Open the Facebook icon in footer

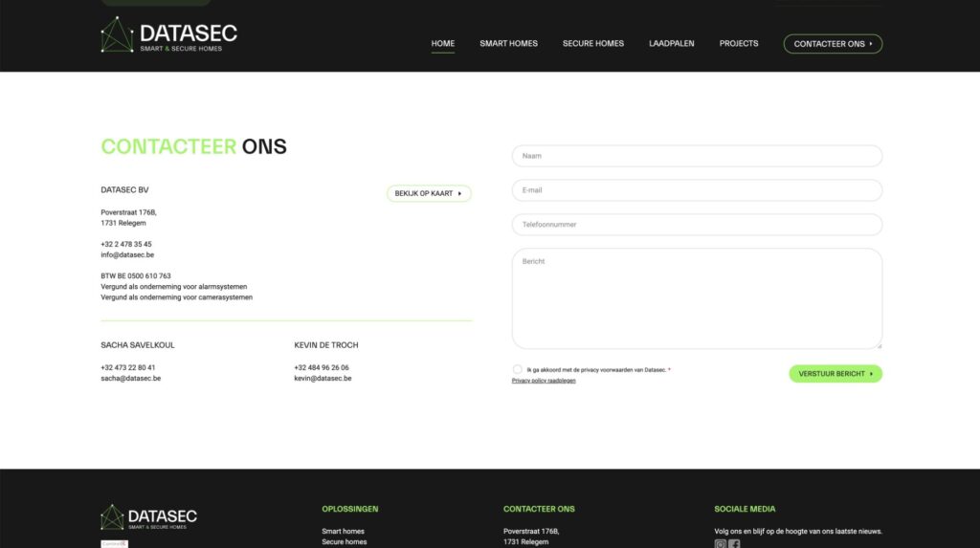(734, 544)
